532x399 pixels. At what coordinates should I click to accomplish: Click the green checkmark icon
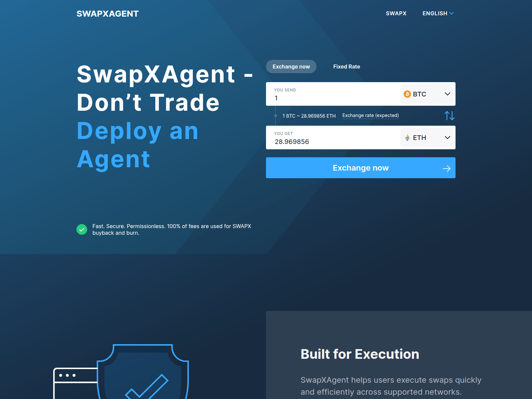(x=82, y=229)
